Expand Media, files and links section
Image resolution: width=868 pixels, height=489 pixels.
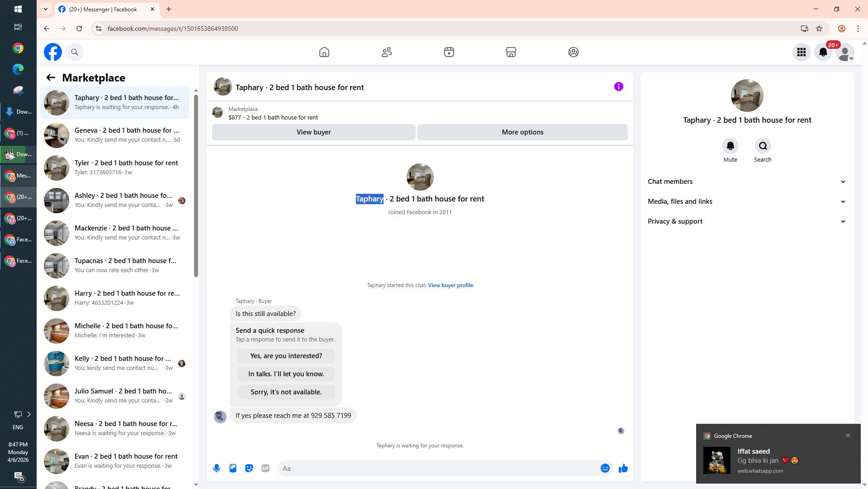tap(747, 201)
